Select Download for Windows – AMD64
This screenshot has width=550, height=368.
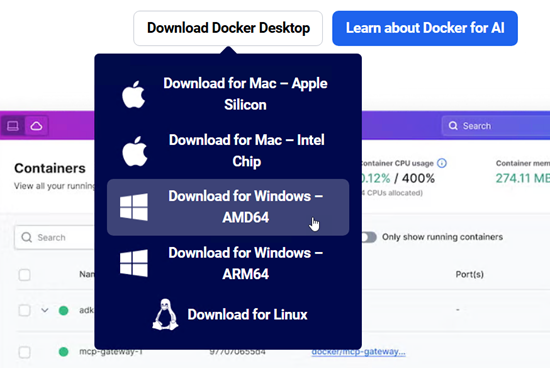[228, 207]
